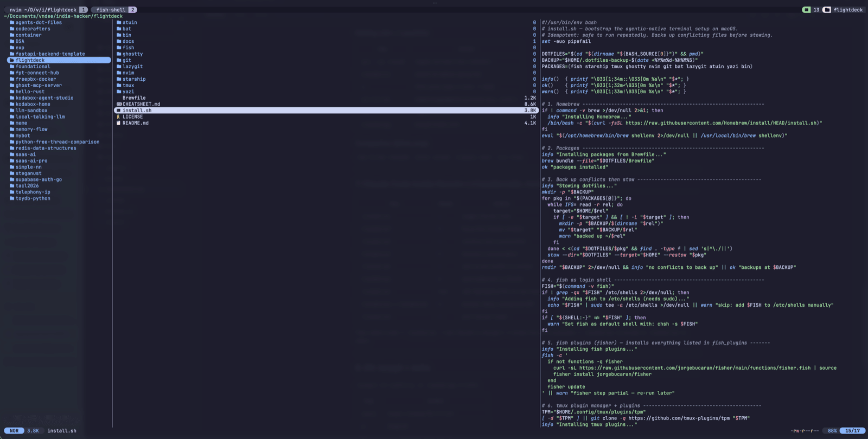The width and height of the screenshot is (868, 439).
Task: Click the NOR mode indicator
Action: coord(14,431)
